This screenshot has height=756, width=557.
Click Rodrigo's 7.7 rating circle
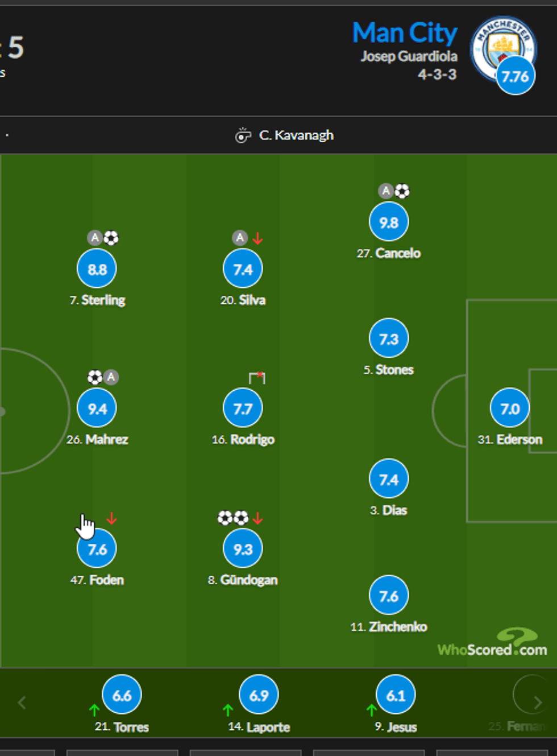click(243, 408)
